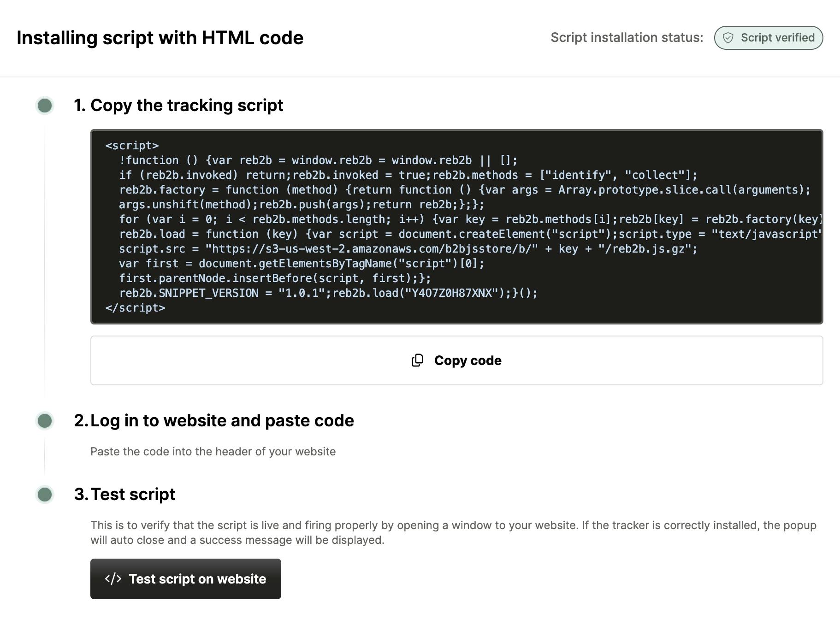Viewport: 840px width, 625px height.
Task: Launch Test script on website
Action: 185,579
